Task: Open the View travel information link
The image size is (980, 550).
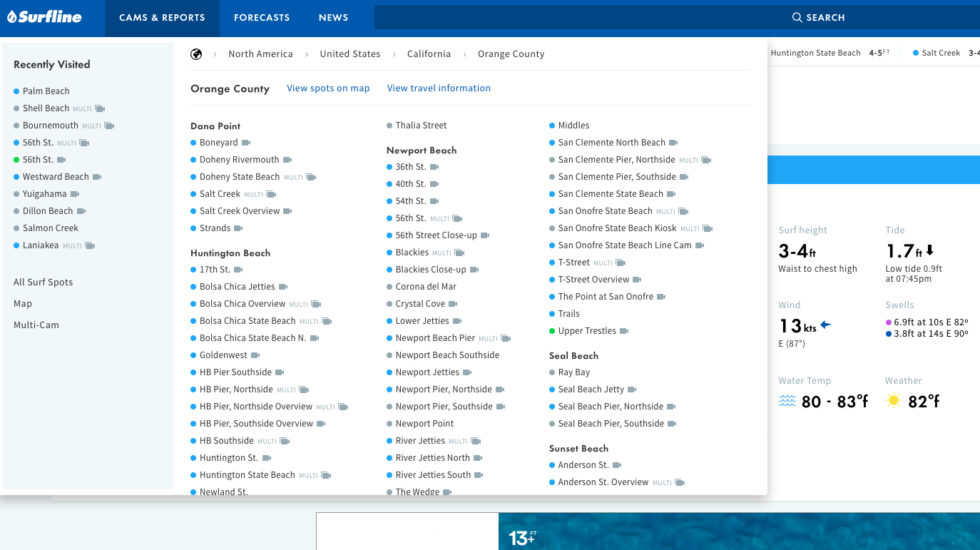Action: [439, 88]
